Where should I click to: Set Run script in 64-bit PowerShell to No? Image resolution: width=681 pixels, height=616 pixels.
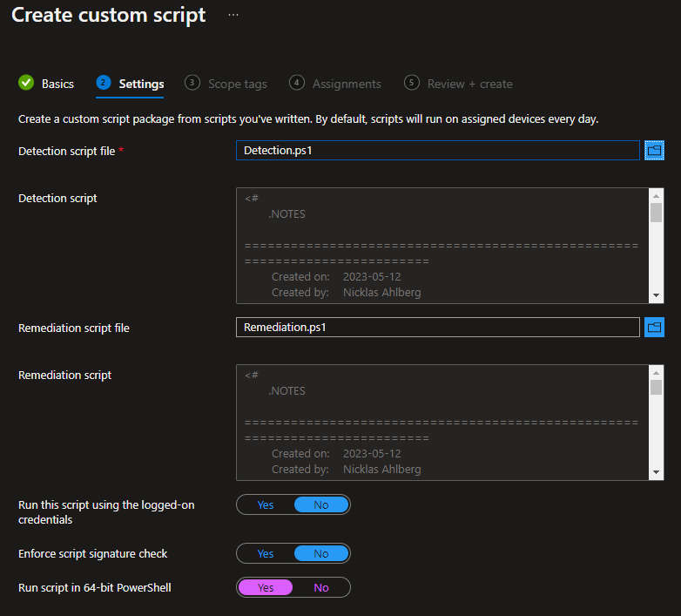[321, 588]
